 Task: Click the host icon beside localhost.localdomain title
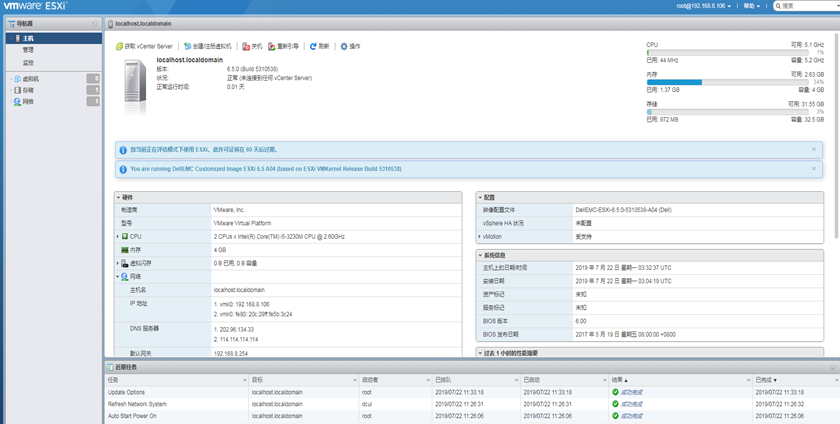coord(110,24)
